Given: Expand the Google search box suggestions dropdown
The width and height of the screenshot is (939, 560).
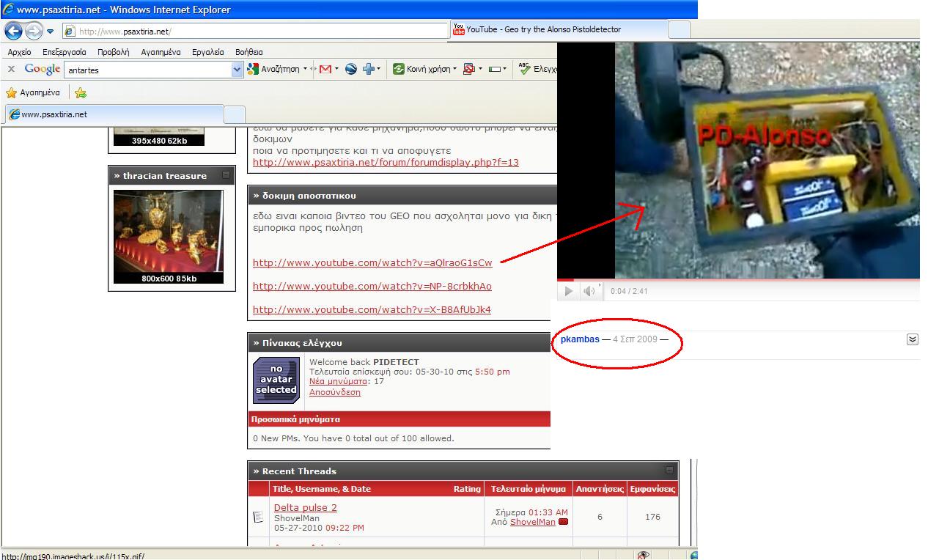Looking at the screenshot, I should (x=237, y=70).
